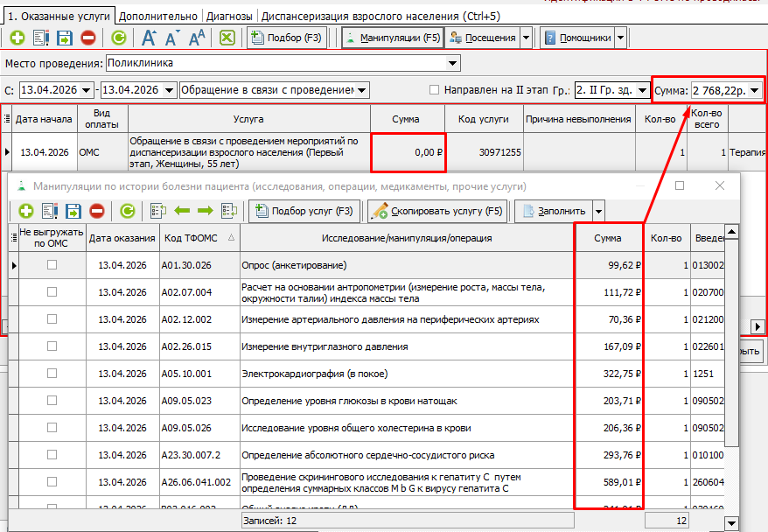Click red delete icon in top toolbar
Image resolution: width=768 pixels, height=532 pixels.
coord(87,38)
